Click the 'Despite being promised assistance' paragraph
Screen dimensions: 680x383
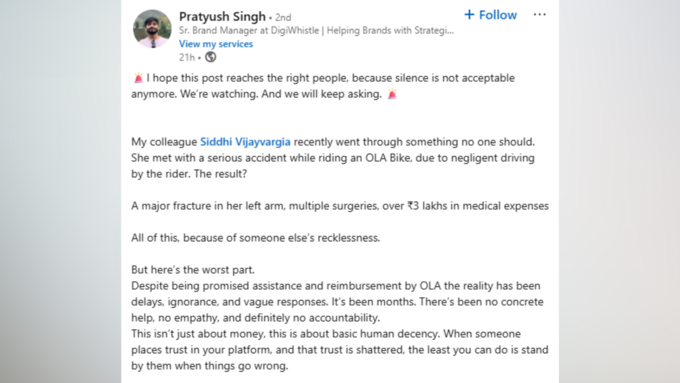point(337,302)
